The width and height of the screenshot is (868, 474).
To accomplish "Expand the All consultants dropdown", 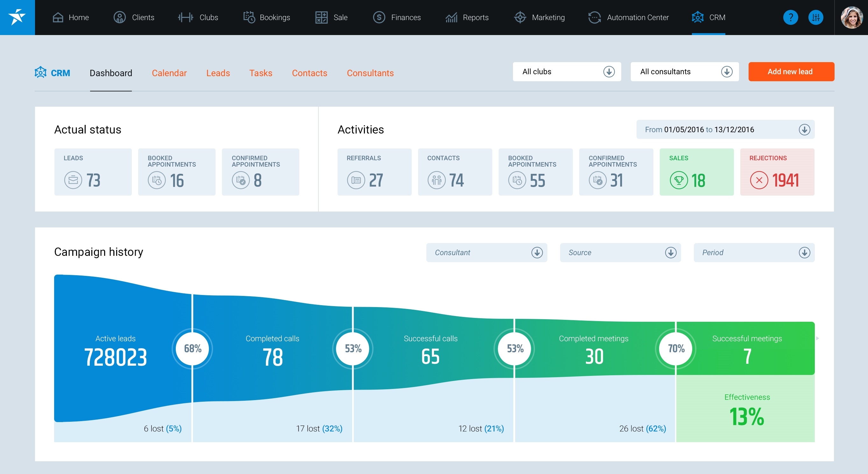I will coord(684,71).
